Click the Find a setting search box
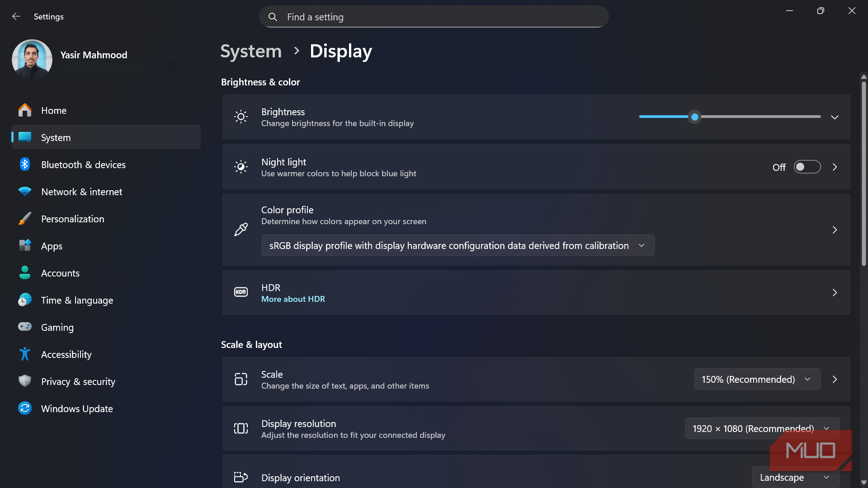 tap(434, 17)
